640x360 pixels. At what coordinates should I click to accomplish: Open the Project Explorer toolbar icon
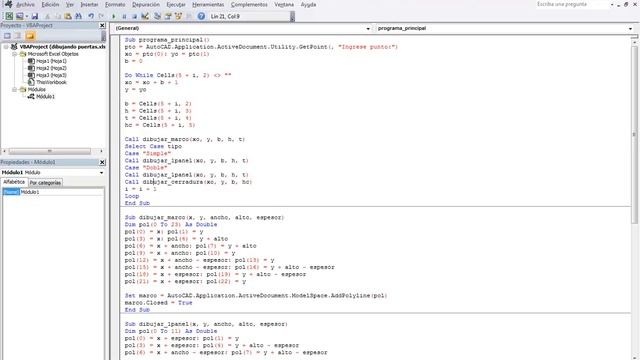pos(157,16)
